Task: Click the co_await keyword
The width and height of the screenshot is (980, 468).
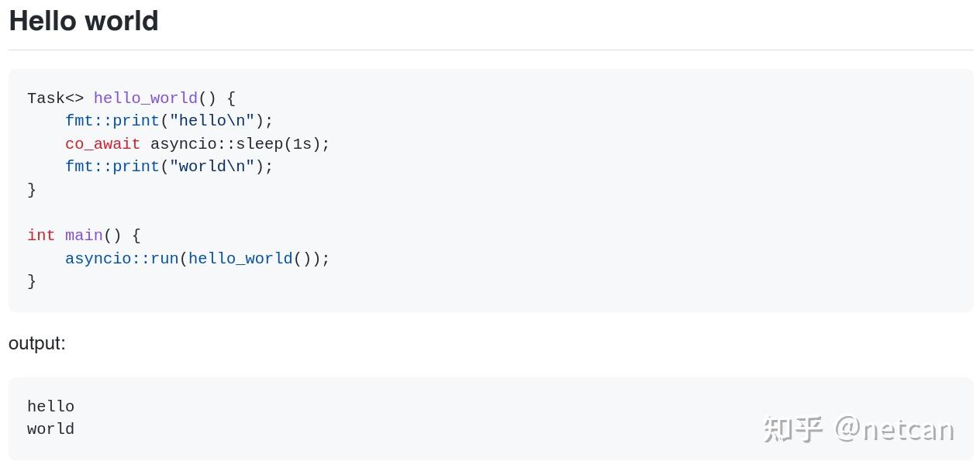Action: (102, 144)
